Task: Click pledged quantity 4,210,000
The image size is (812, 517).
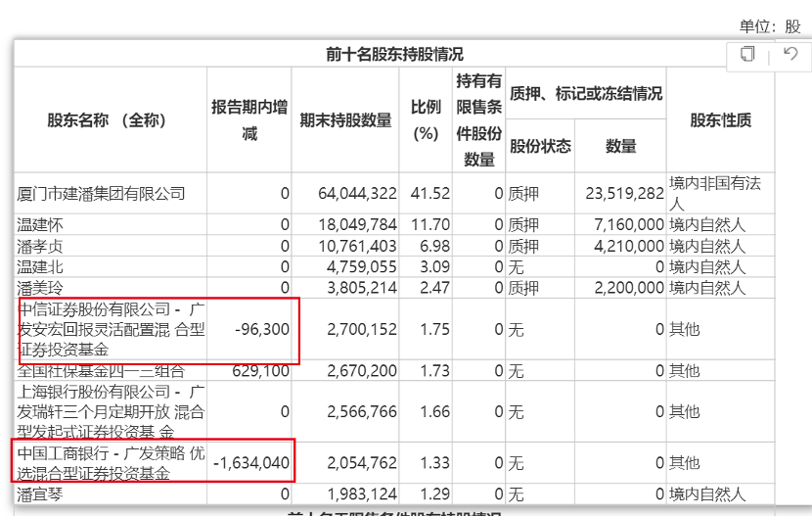Action: coord(629,247)
